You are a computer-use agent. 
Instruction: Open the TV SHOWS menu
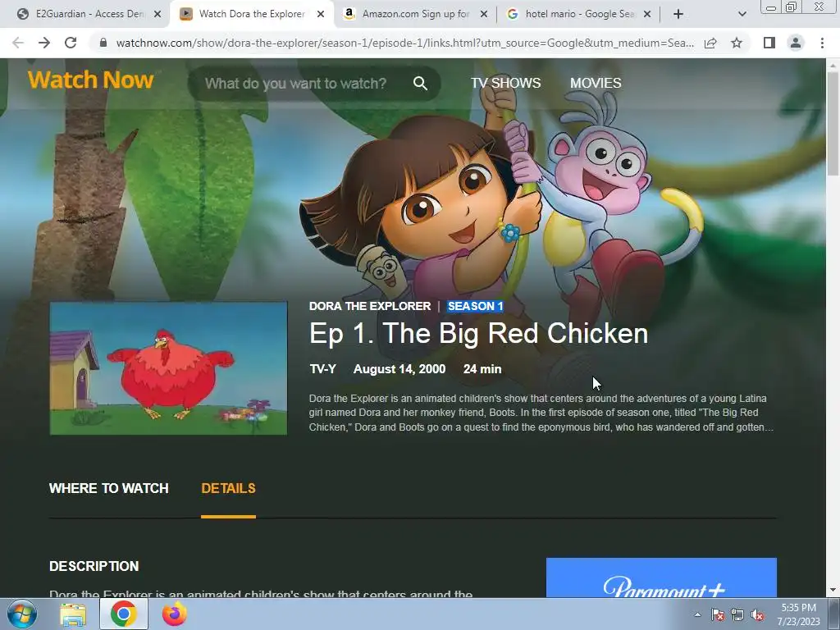[505, 83]
